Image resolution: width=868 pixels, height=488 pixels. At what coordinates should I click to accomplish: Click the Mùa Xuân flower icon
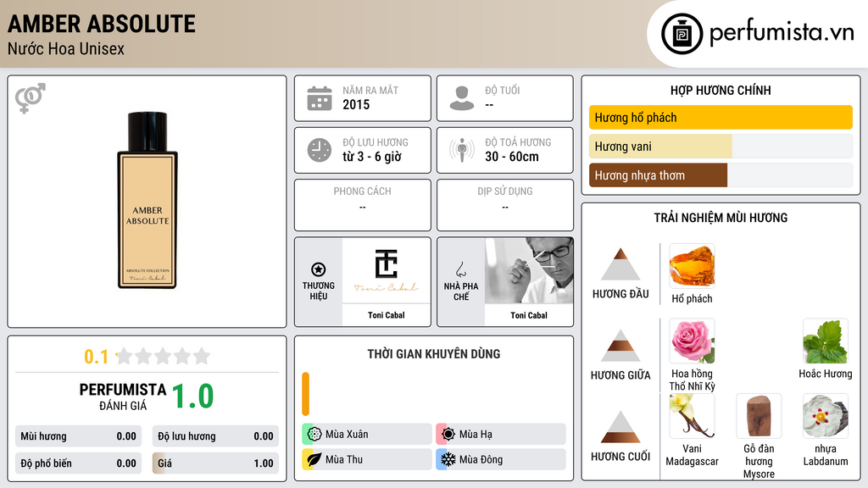314,435
